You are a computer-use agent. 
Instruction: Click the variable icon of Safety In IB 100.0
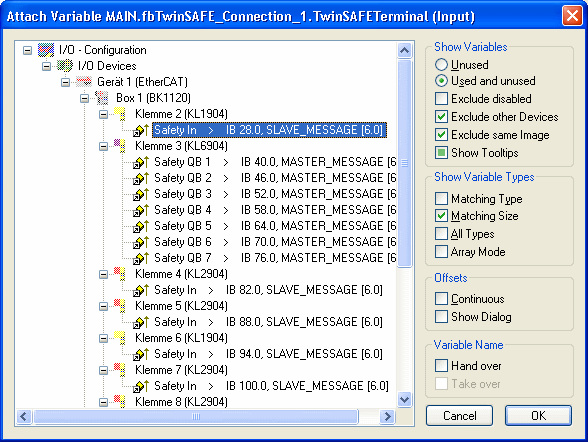(141, 386)
